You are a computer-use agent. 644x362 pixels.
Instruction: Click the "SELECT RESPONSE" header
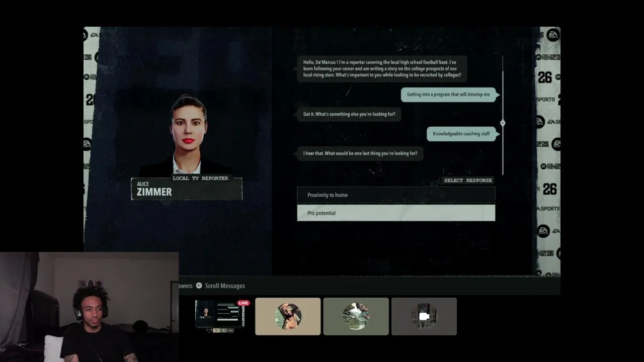pyautogui.click(x=468, y=180)
